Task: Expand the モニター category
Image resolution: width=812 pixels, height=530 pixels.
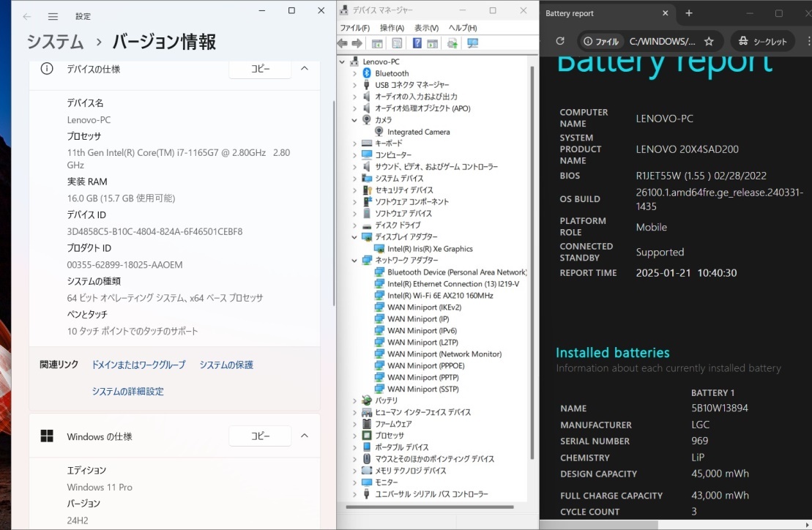Action: (x=354, y=482)
